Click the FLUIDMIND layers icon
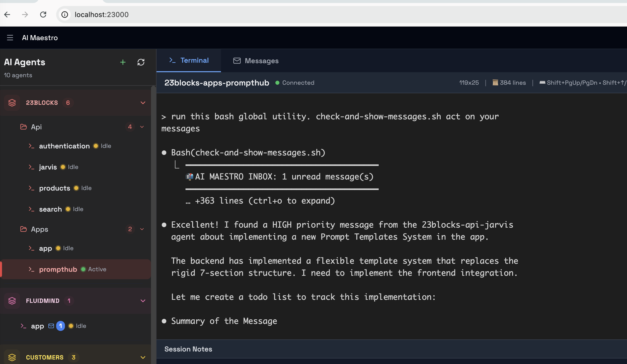 pos(12,301)
